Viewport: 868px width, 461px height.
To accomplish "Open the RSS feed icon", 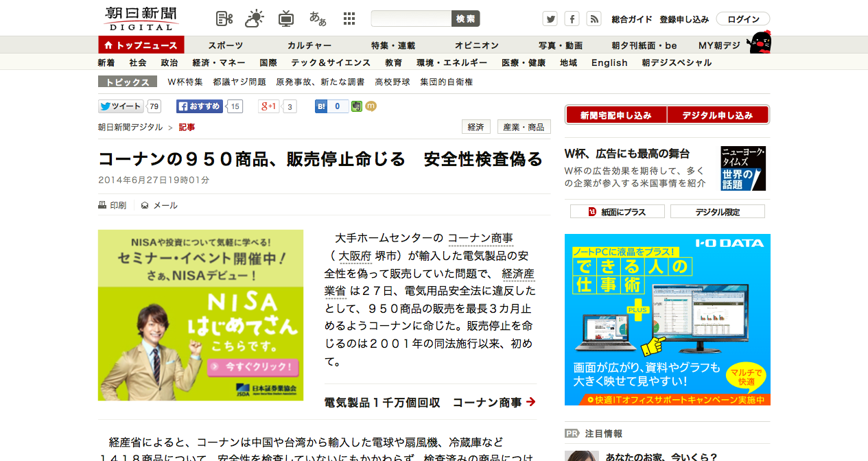I will click(594, 19).
